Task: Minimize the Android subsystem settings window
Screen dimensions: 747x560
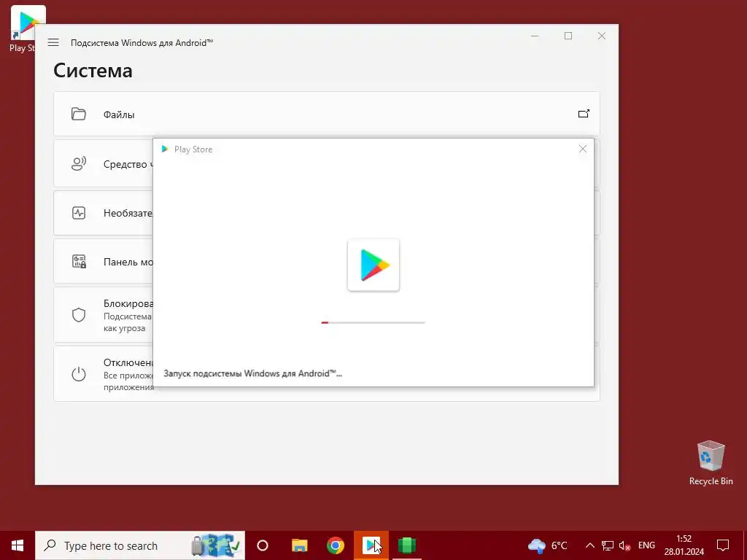Action: [x=535, y=36]
